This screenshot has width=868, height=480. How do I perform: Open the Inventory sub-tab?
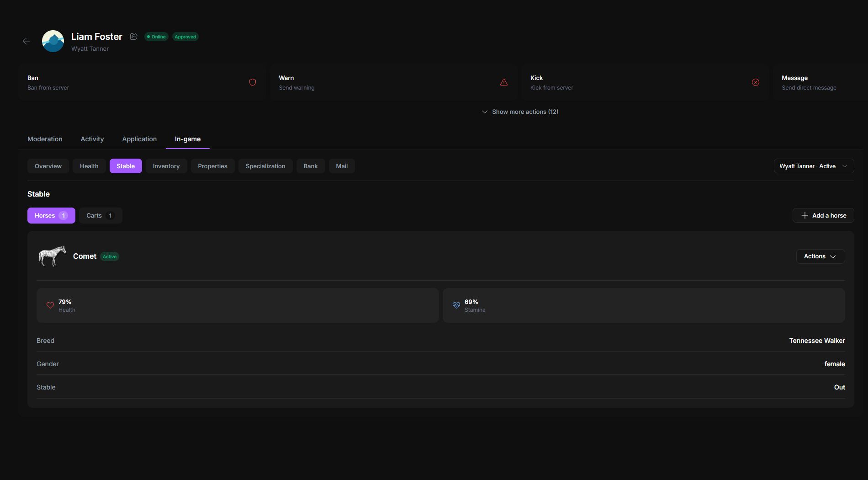[x=166, y=166]
